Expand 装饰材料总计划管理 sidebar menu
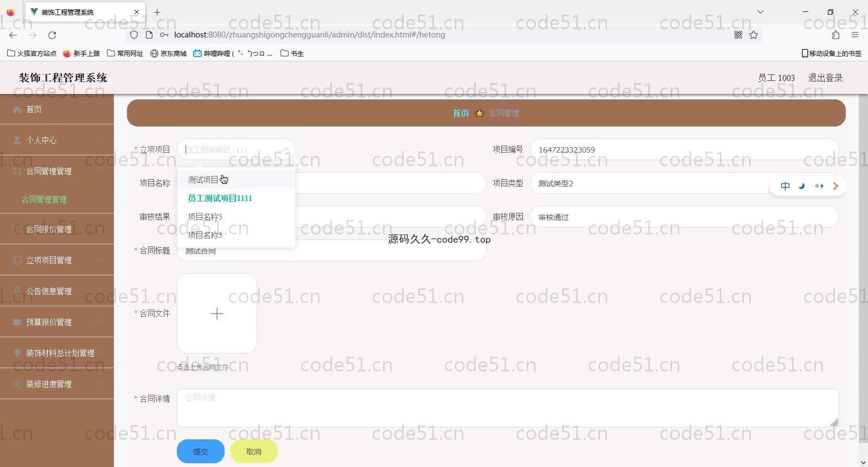Viewport: 868px width, 467px height. pos(57,353)
